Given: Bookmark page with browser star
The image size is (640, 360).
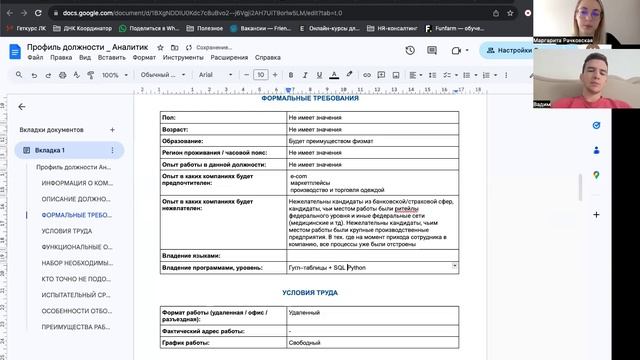Looking at the screenshot, I should tap(510, 13).
